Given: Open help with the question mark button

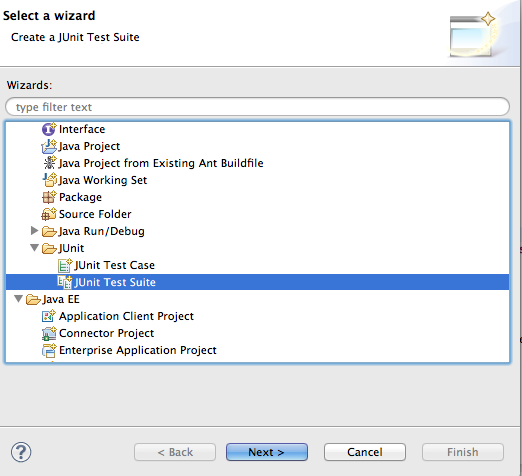Looking at the screenshot, I should click(x=21, y=452).
